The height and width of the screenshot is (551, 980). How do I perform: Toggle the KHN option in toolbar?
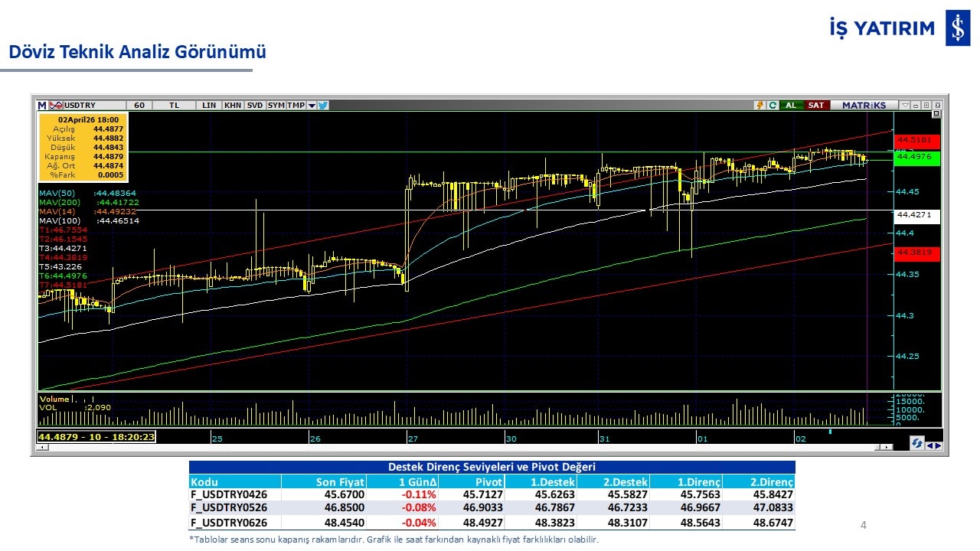[x=233, y=105]
